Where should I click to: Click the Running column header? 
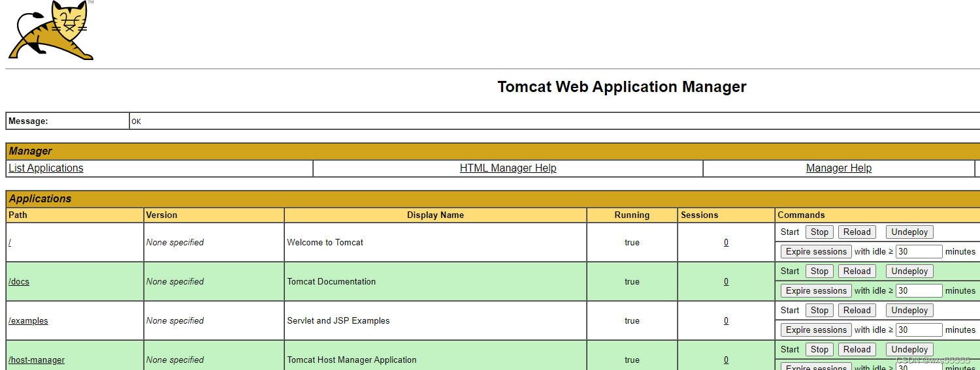(x=632, y=215)
